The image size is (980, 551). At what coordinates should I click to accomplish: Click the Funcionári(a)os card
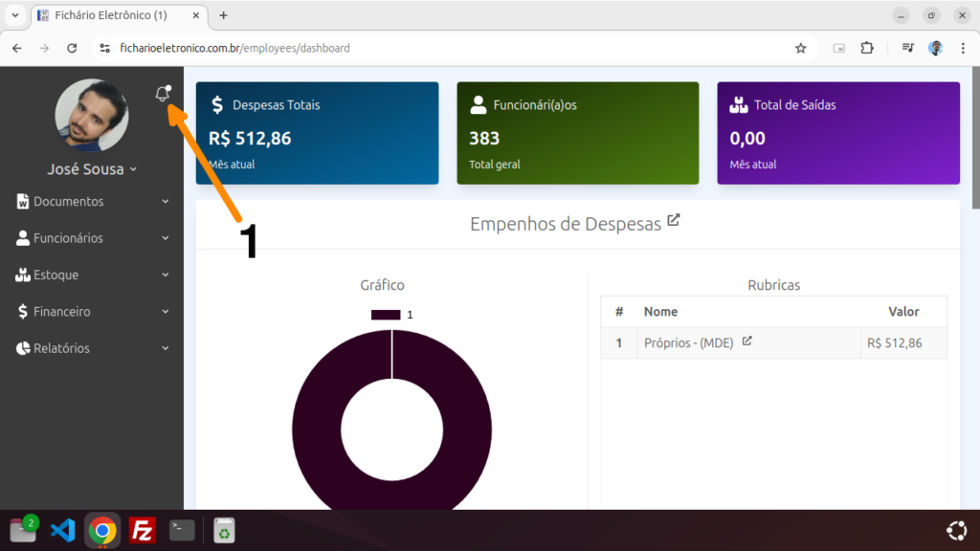click(578, 133)
